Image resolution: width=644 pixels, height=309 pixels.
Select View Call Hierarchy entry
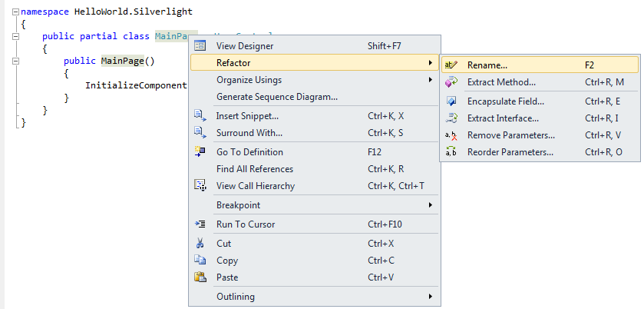click(x=314, y=186)
